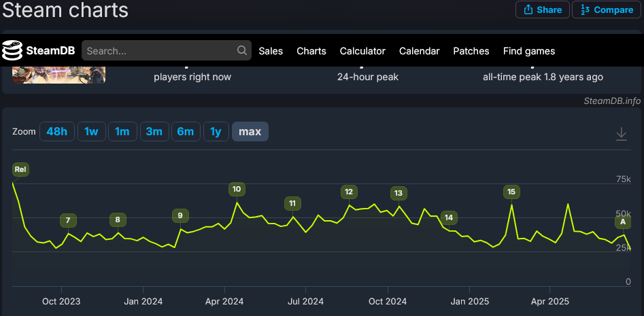Click chart marker 7
The width and height of the screenshot is (644, 316).
tap(68, 220)
